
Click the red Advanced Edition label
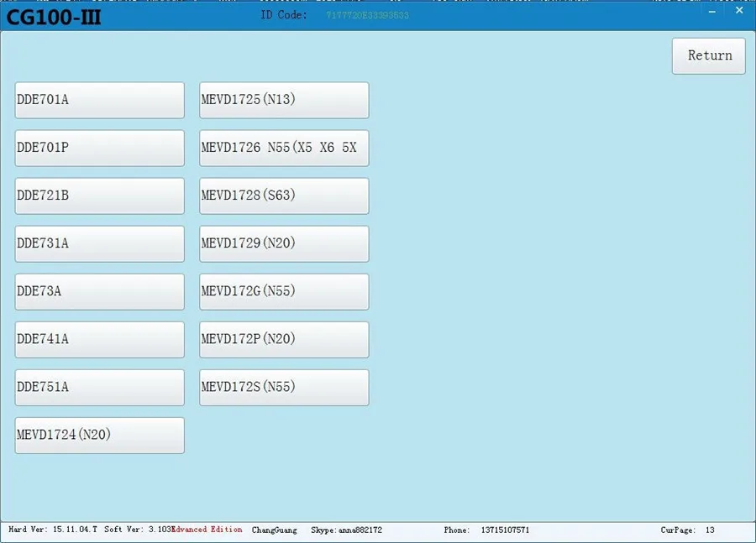(x=207, y=530)
